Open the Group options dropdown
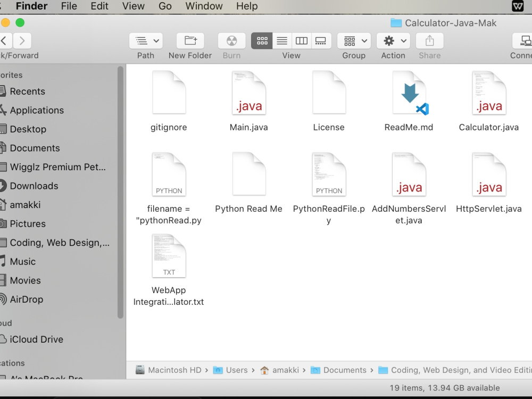The width and height of the screenshot is (532, 399). [354, 41]
